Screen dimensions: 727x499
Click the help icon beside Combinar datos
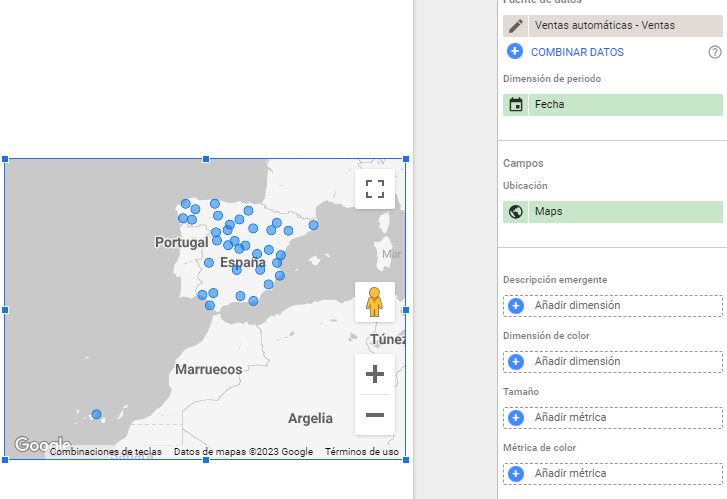[x=714, y=52]
